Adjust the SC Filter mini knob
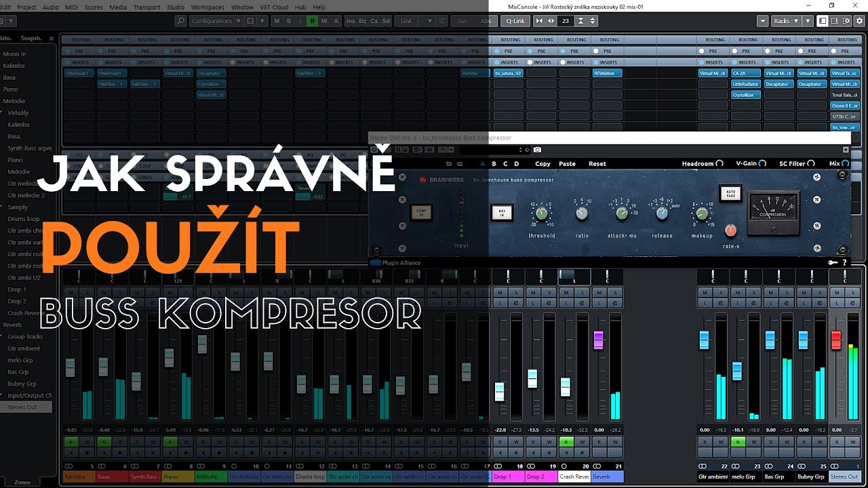 tap(812, 163)
